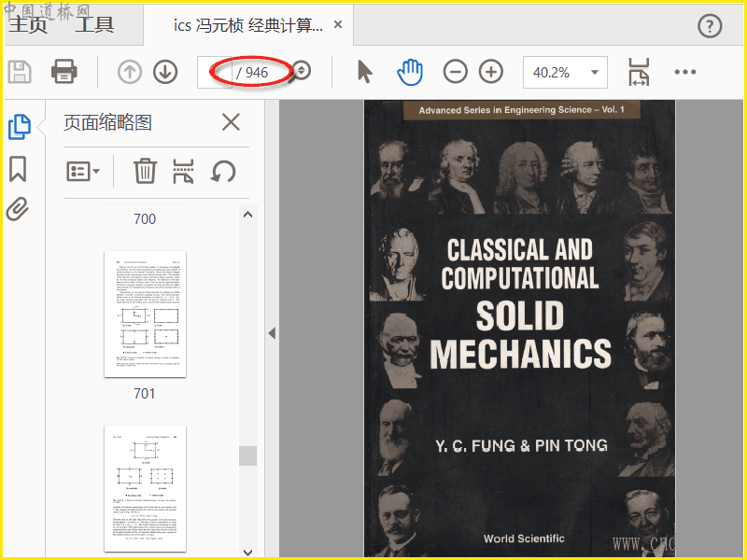Switch to the 主页 tab
Screen dimensions: 747x560
click(29, 25)
